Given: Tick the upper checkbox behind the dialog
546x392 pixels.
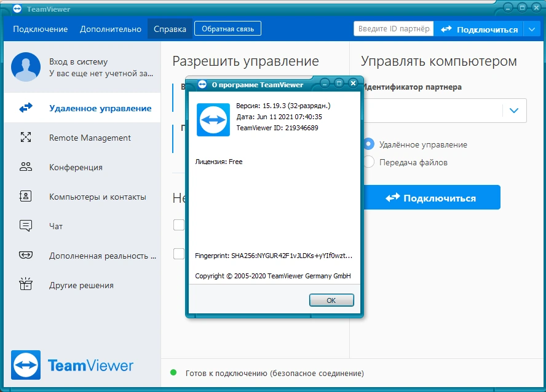Looking at the screenshot, I should (179, 225).
